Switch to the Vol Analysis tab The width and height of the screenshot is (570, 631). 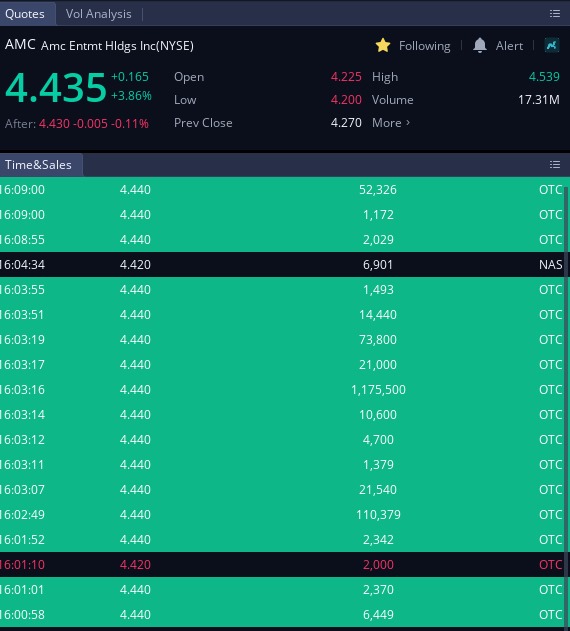[99, 14]
